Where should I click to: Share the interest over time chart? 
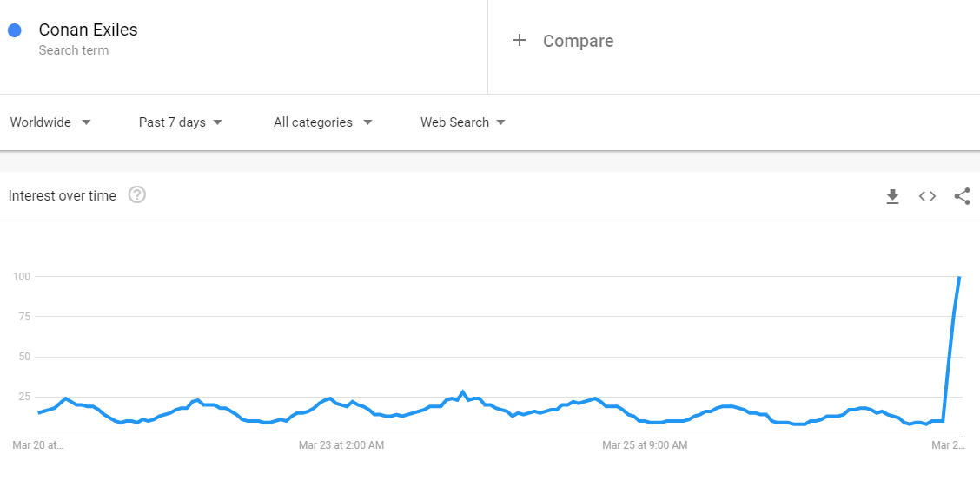[x=962, y=196]
